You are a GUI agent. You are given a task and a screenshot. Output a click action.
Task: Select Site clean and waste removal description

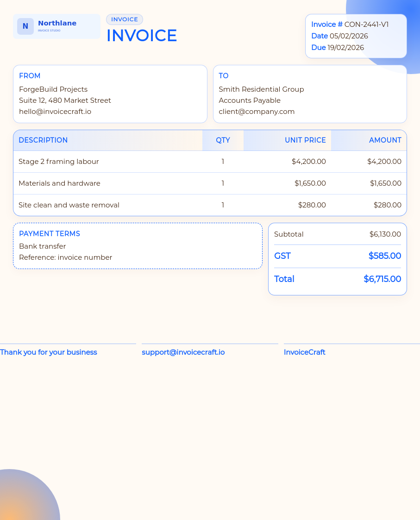click(x=69, y=205)
